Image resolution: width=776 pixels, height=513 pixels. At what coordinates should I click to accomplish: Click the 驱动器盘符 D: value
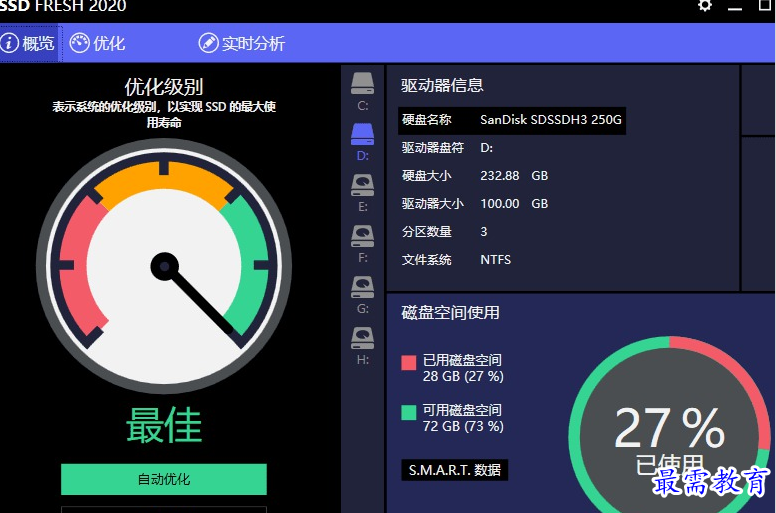[x=486, y=148]
